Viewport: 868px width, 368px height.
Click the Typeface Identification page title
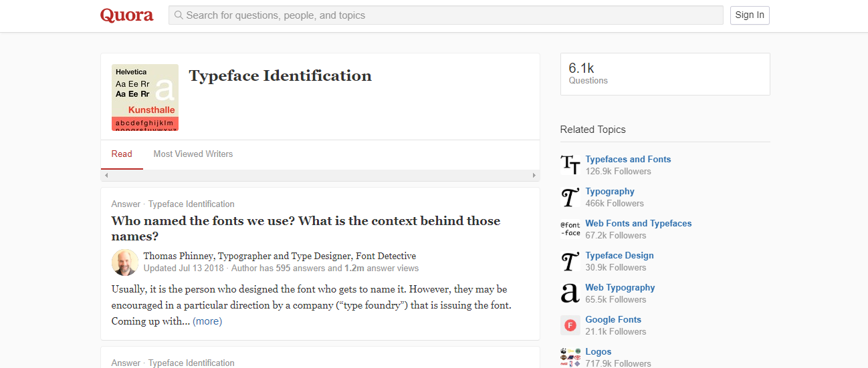pyautogui.click(x=280, y=75)
